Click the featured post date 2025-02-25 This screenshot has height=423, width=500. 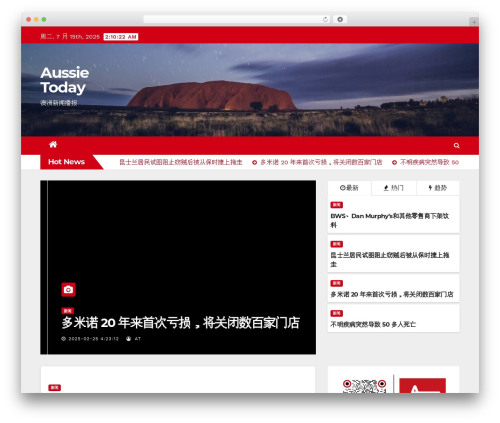(x=93, y=339)
